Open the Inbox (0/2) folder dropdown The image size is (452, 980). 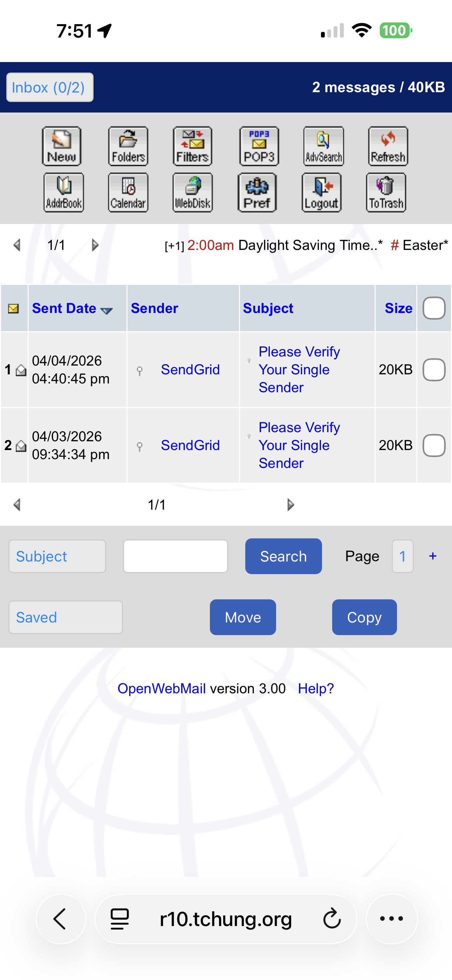coord(50,88)
